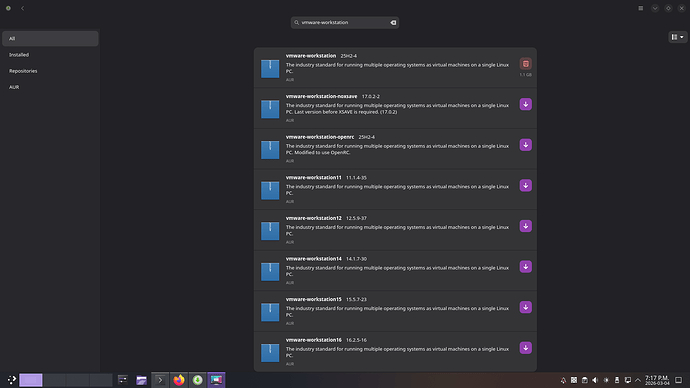
Task: Open system settings from taskbar
Action: [123, 380]
